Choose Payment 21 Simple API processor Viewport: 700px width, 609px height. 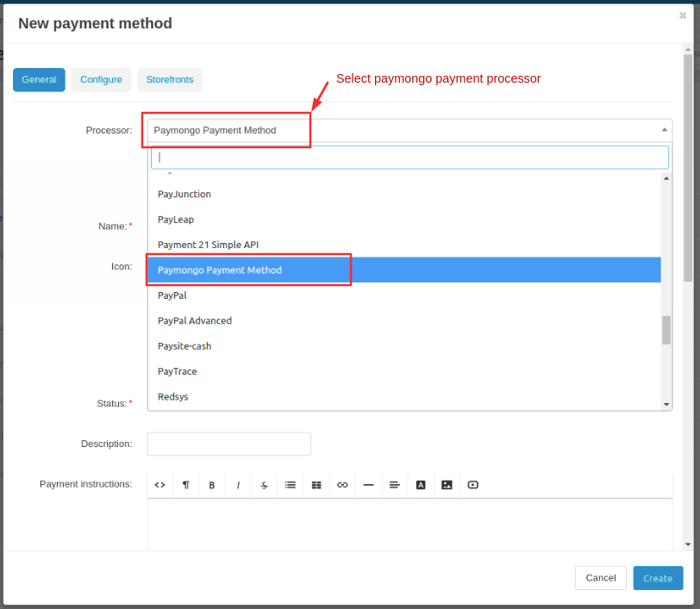(x=404, y=245)
